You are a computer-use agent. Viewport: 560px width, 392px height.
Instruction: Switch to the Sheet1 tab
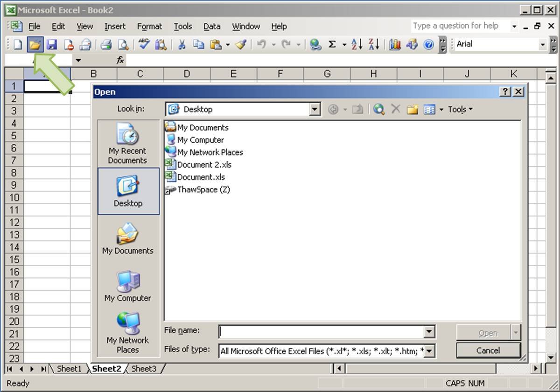point(69,369)
